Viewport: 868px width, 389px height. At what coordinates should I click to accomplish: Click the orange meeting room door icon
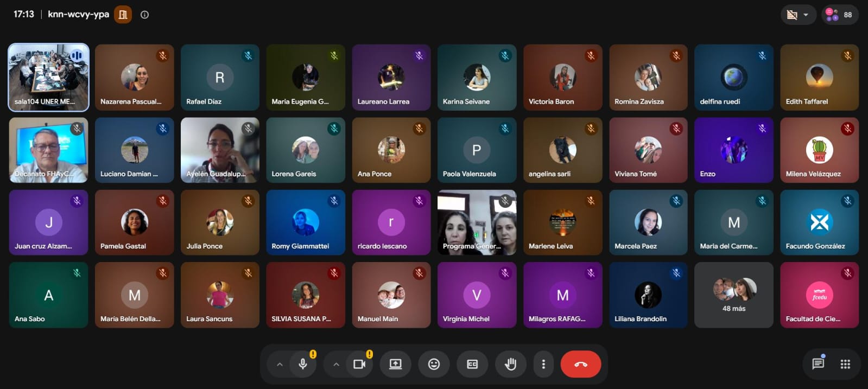[123, 15]
